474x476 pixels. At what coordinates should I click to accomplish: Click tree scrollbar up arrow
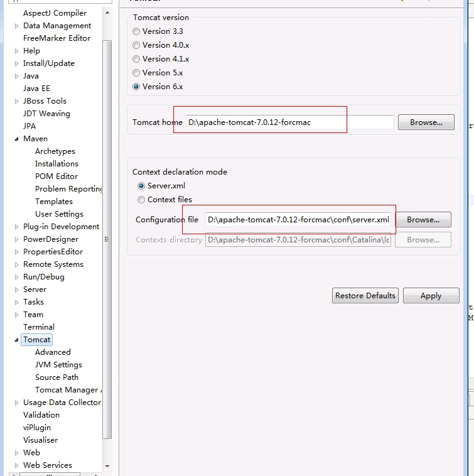coord(107,13)
